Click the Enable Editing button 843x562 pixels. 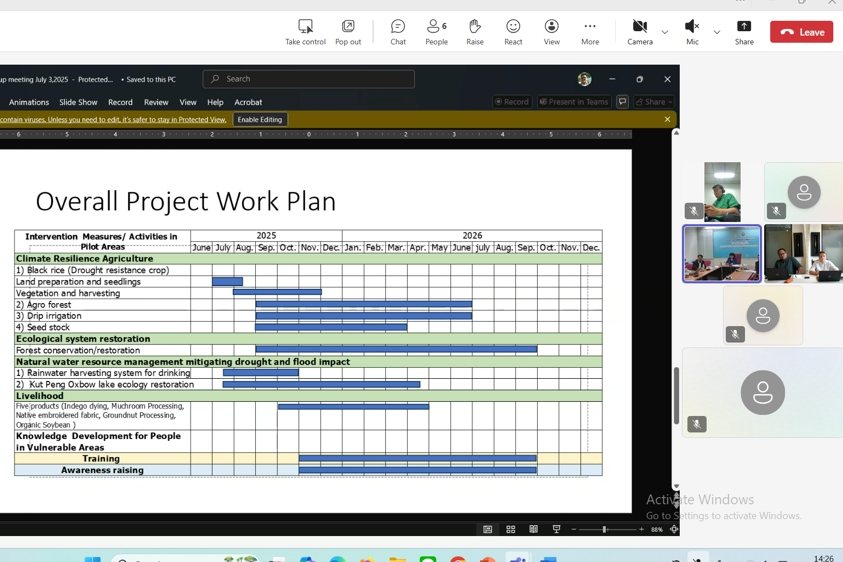coord(260,119)
